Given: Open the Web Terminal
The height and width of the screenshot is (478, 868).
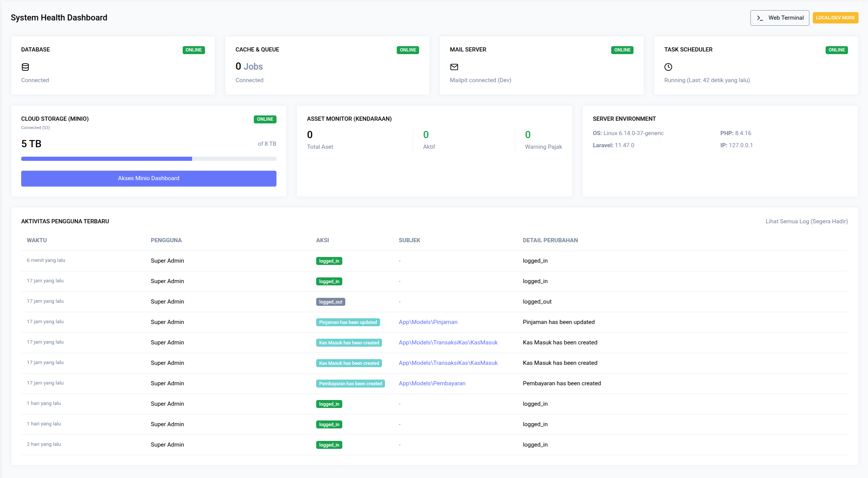Looking at the screenshot, I should pos(779,18).
